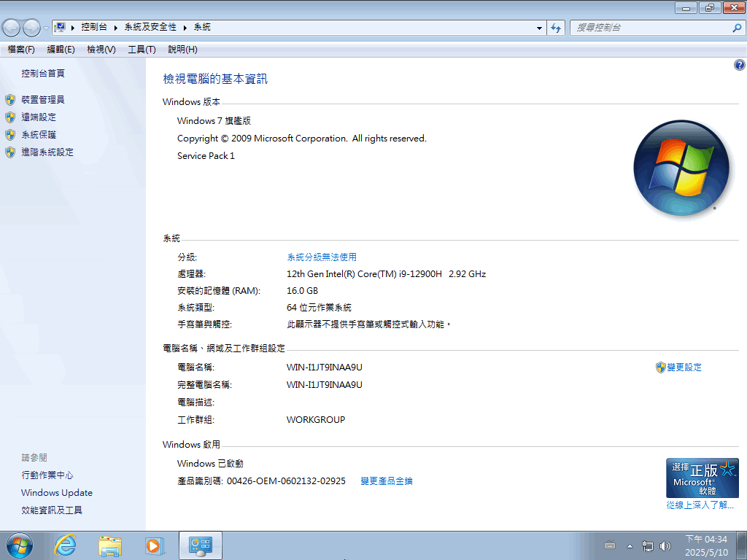Open Windows Update link in the sidebar
Viewport: 747px width, 560px height.
click(x=57, y=493)
